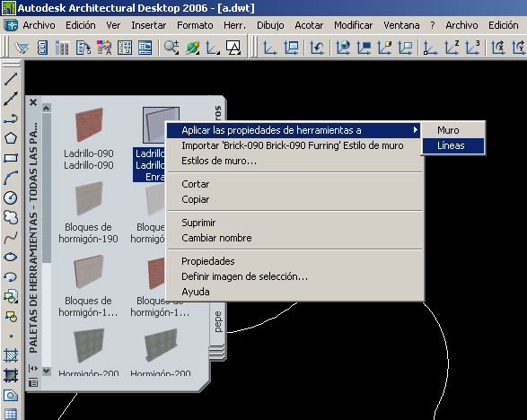Select the Table tool
The width and height of the screenshot is (527, 420).
(x=11, y=414)
